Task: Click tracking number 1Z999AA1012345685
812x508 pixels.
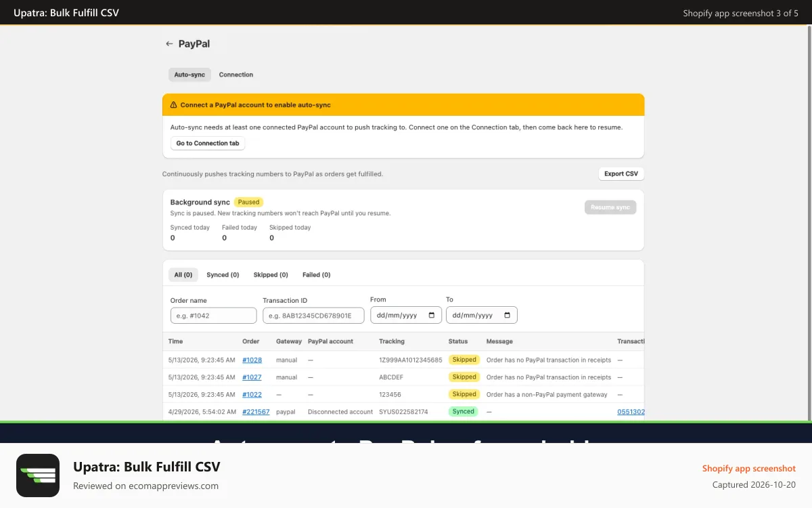Action: pos(411,360)
